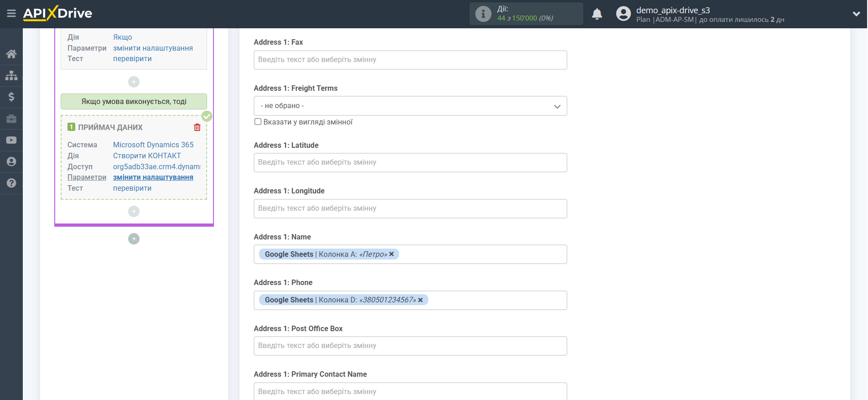Add step below the data receiver block
The height and width of the screenshot is (400, 868).
tap(134, 211)
